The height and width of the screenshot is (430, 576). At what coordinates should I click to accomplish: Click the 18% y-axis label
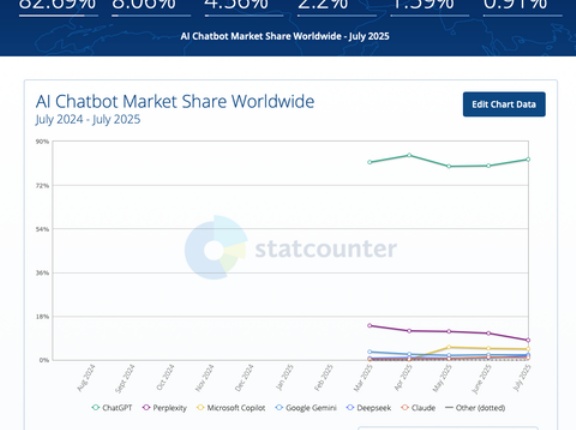tap(43, 317)
